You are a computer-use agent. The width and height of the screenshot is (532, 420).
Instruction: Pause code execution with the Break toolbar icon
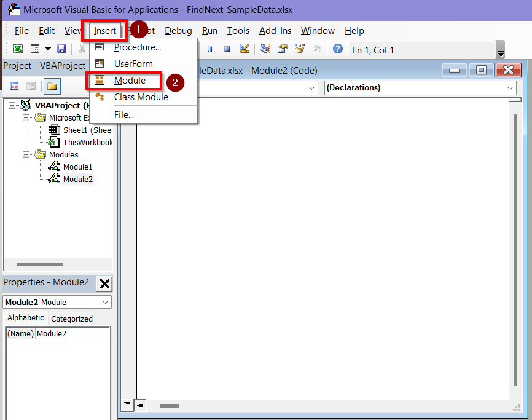209,50
